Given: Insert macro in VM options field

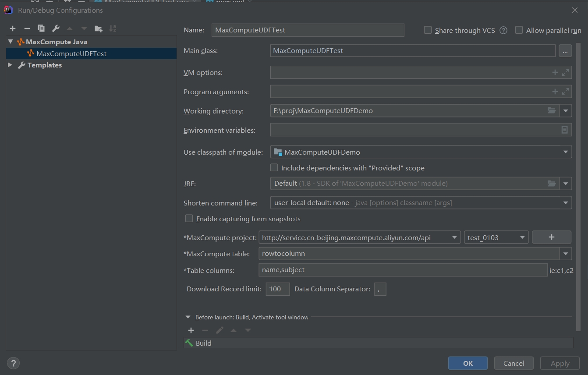Looking at the screenshot, I should tap(555, 72).
